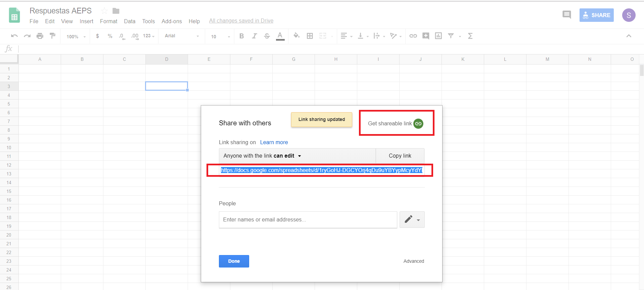Viewport: 644px width, 290px height.
Task: Open the Edit menu
Action: pyautogui.click(x=50, y=21)
